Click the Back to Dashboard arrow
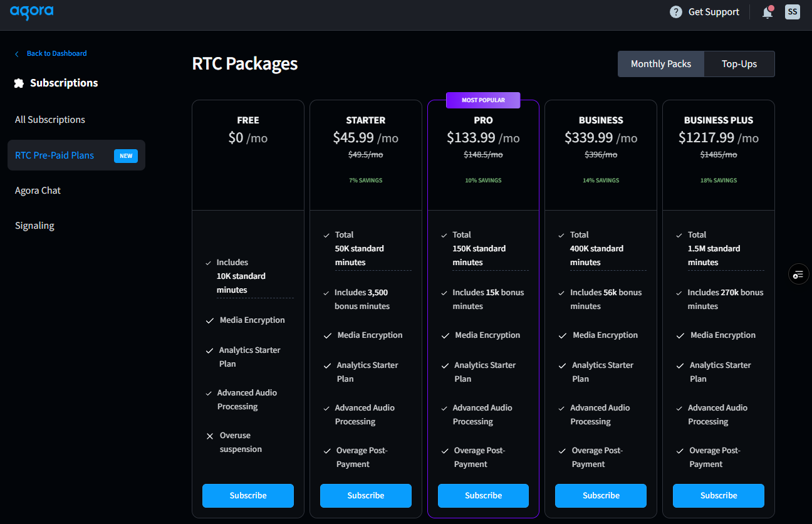The height and width of the screenshot is (524, 812). coord(17,54)
